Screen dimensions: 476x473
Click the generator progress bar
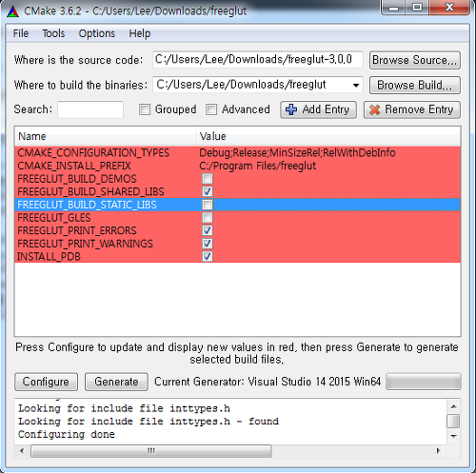click(x=424, y=382)
